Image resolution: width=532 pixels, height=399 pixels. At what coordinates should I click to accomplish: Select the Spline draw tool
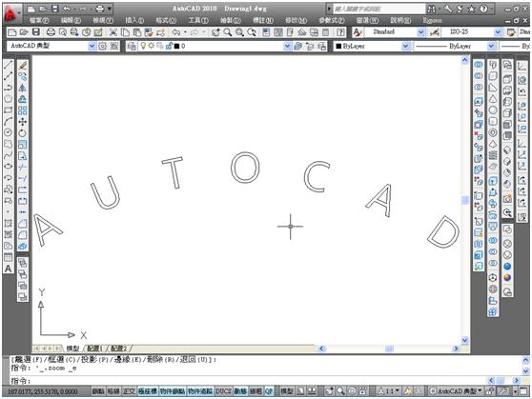pyautogui.click(x=9, y=155)
